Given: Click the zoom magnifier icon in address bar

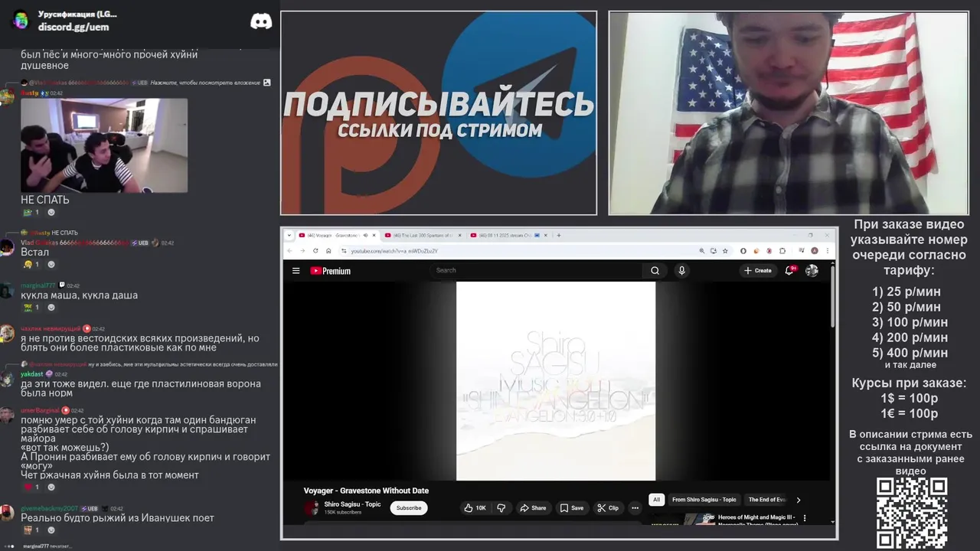Looking at the screenshot, I should (x=702, y=250).
